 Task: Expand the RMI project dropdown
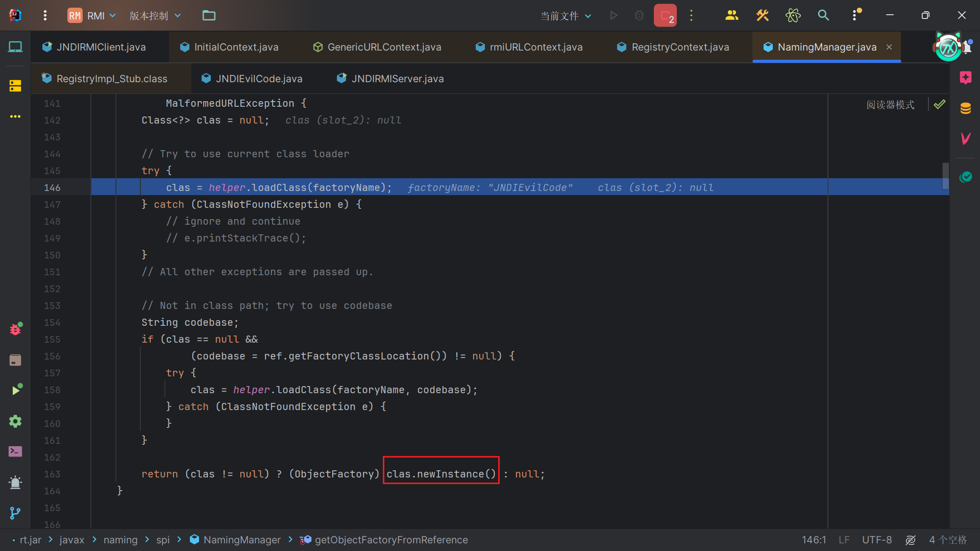[92, 16]
